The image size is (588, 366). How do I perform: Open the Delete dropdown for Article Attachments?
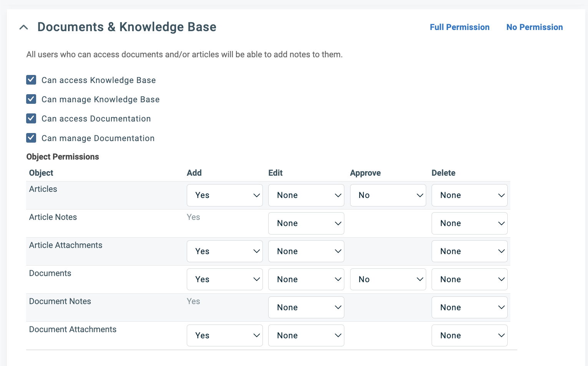pos(469,251)
